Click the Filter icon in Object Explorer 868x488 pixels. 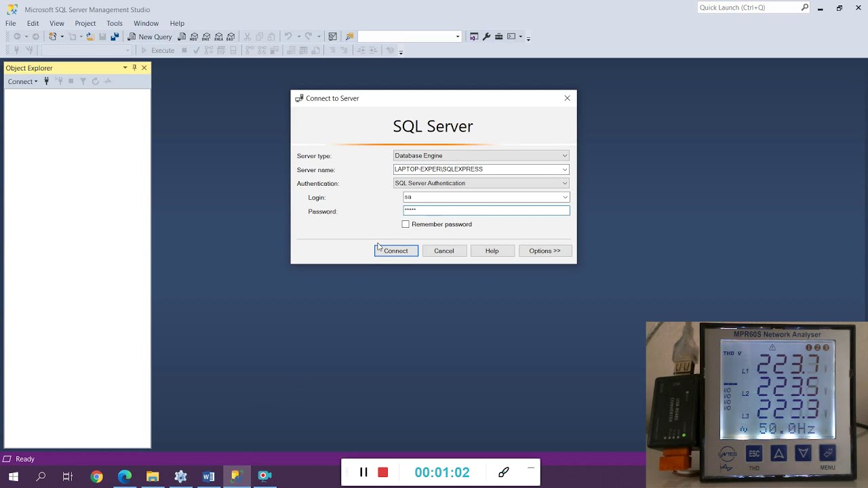[x=83, y=81]
